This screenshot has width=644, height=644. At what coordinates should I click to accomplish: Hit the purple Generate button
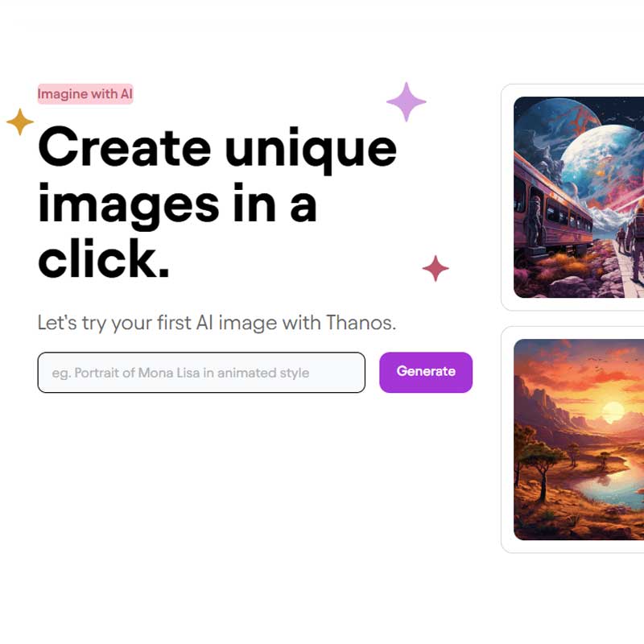426,372
